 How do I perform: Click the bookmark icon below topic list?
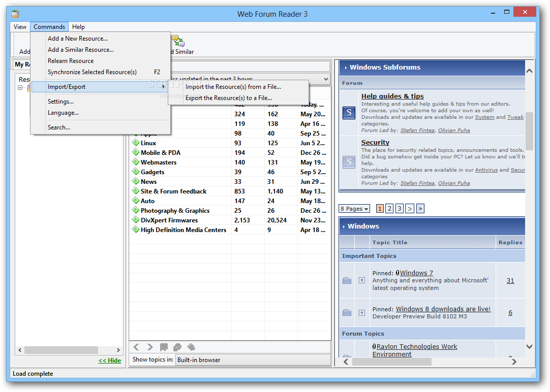[164, 347]
